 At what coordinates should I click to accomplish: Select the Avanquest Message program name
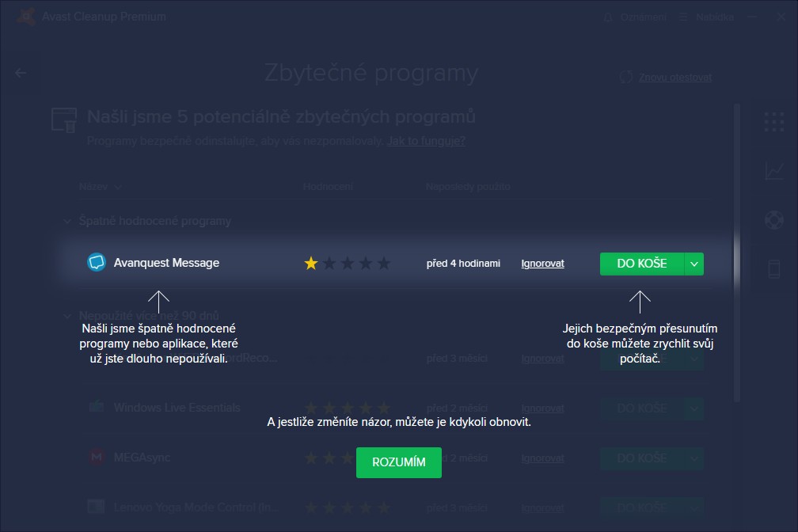tap(166, 263)
